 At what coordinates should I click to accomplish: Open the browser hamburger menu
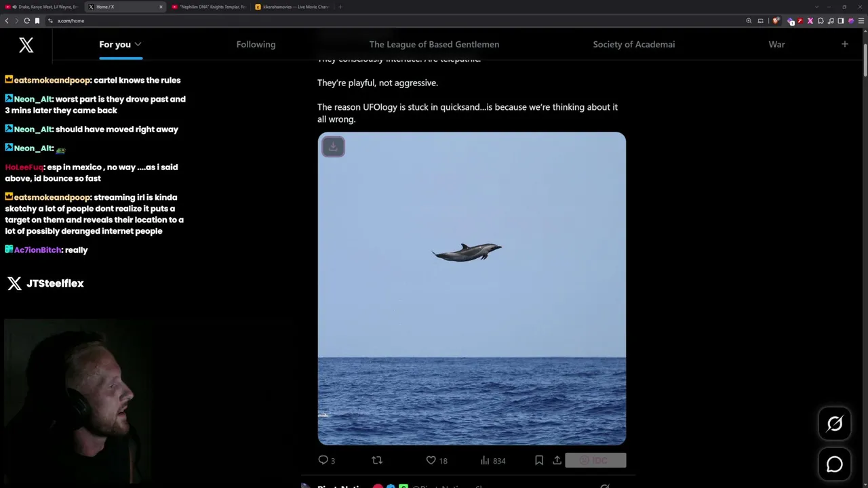point(861,21)
